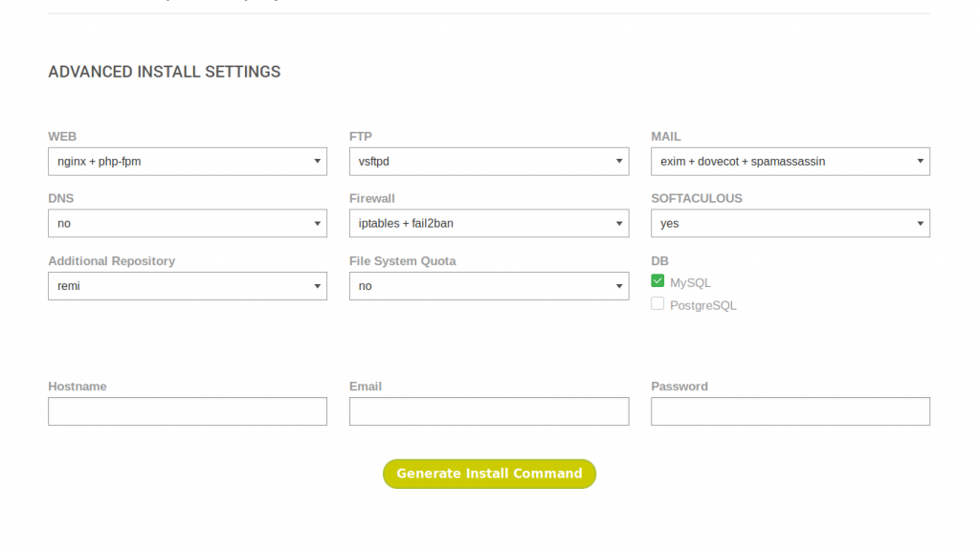Uncheck the MySQL checkbox
The image size is (980, 553).
(x=657, y=281)
